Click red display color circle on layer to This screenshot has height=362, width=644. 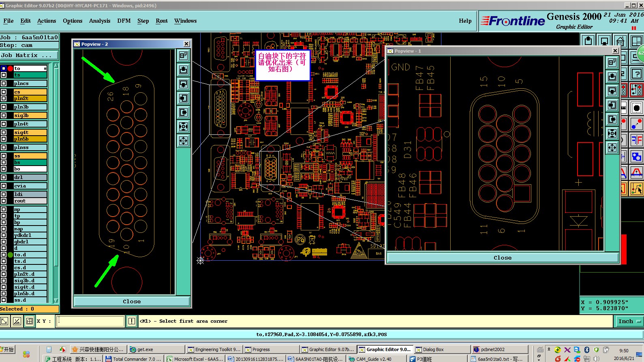(10, 68)
